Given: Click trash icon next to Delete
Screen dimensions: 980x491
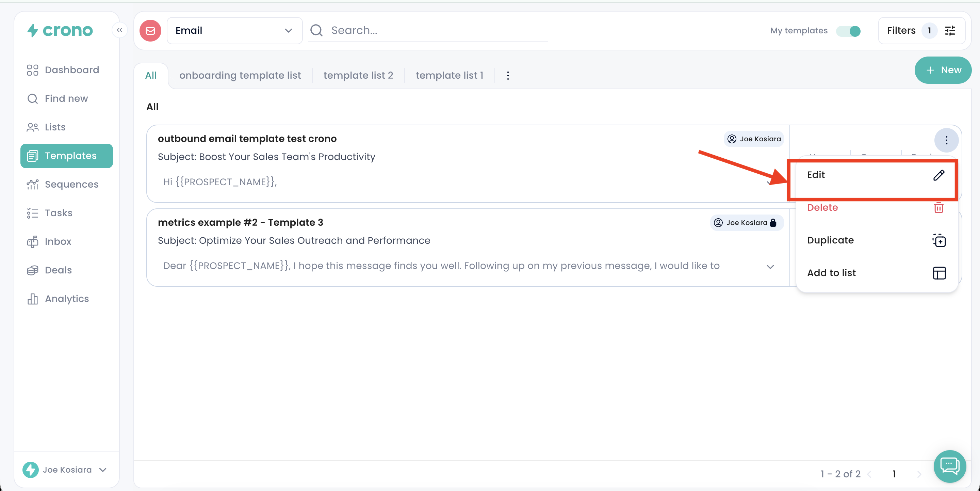Looking at the screenshot, I should (938, 208).
